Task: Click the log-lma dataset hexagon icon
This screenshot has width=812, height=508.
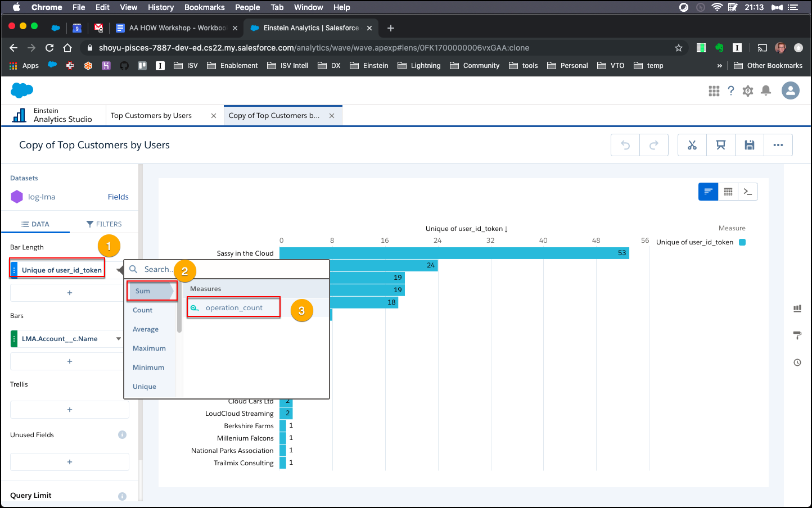Action: 17,197
